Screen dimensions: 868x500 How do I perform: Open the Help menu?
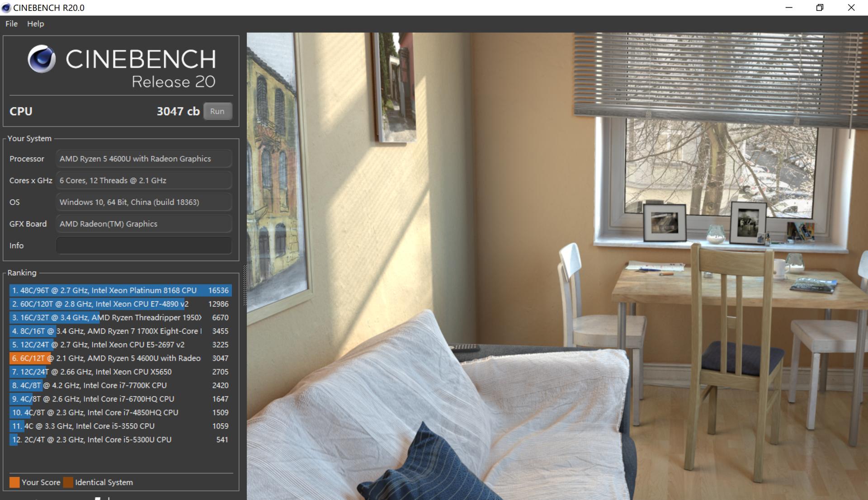pyautogui.click(x=35, y=24)
